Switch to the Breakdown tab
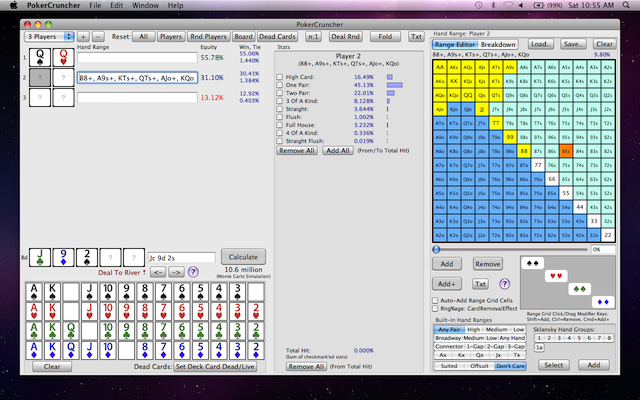This screenshot has height=400, width=640. pos(498,44)
